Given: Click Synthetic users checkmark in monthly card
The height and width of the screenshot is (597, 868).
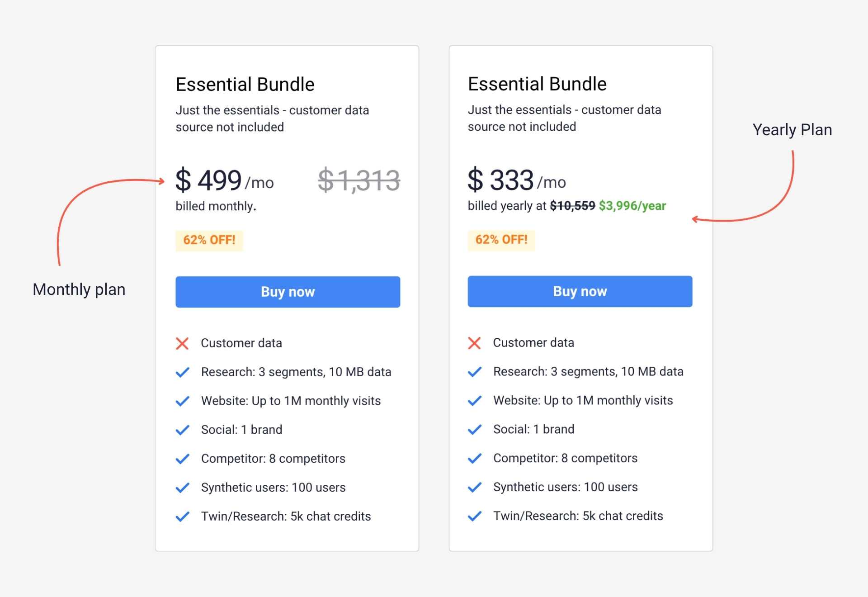Looking at the screenshot, I should pyautogui.click(x=182, y=488).
